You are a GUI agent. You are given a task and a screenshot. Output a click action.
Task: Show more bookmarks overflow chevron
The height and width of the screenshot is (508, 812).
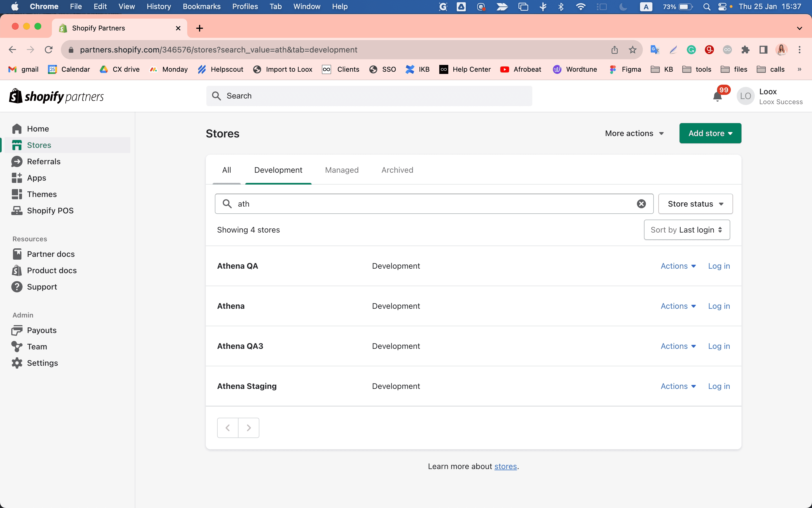click(800, 69)
